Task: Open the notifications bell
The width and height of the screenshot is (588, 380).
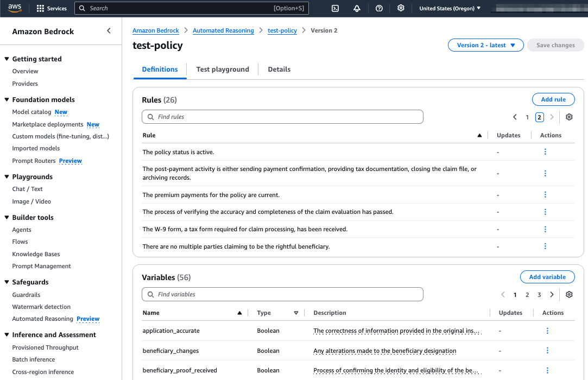Action: tap(357, 8)
